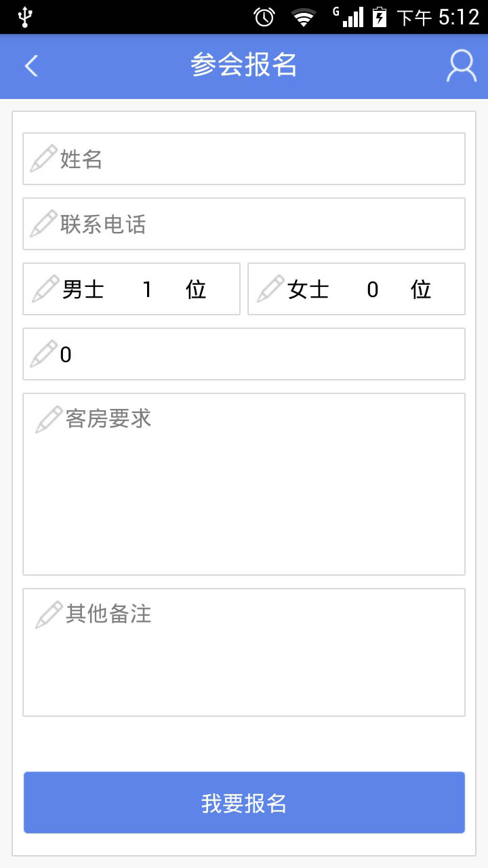Open the user profile icon
The height and width of the screenshot is (868, 488).
[x=461, y=66]
